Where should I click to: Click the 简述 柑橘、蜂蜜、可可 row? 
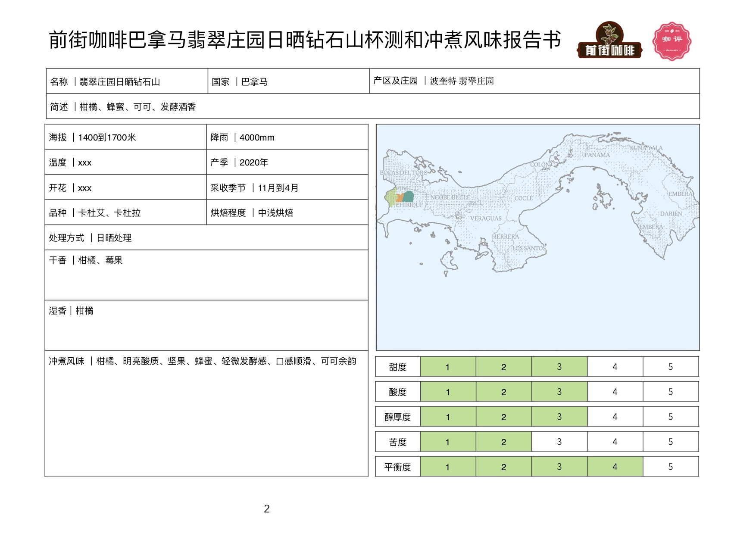(373, 106)
